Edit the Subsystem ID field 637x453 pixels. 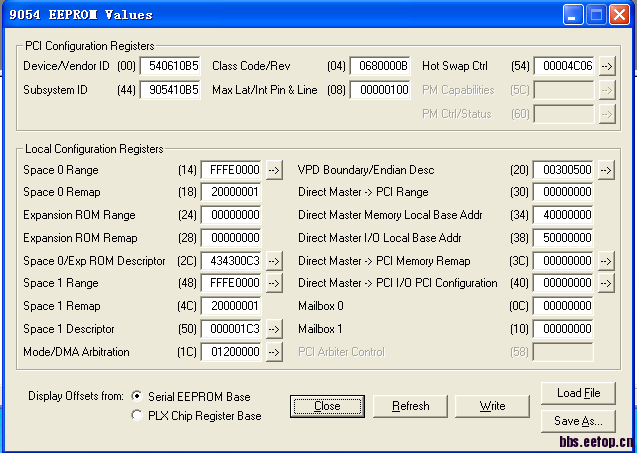(x=170, y=90)
